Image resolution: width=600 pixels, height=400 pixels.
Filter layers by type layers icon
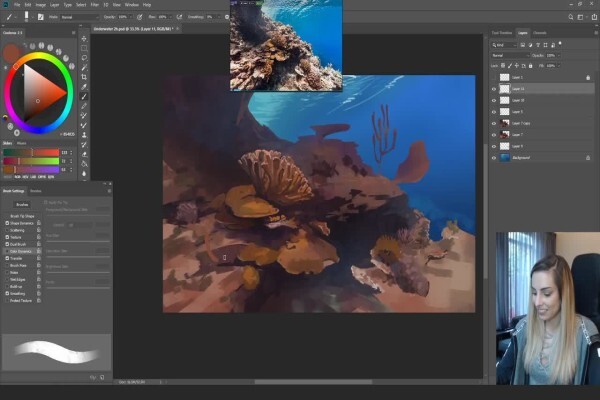(x=538, y=45)
